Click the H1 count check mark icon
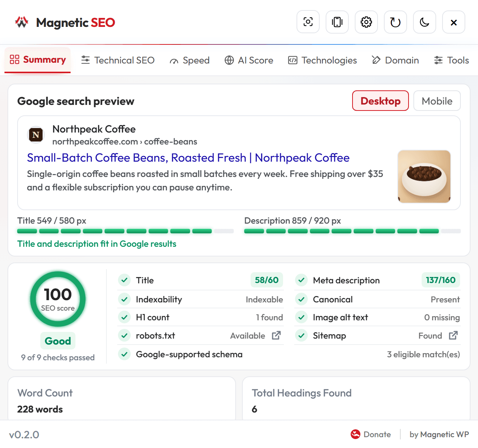Image resolution: width=478 pixels, height=448 pixels. (x=124, y=317)
